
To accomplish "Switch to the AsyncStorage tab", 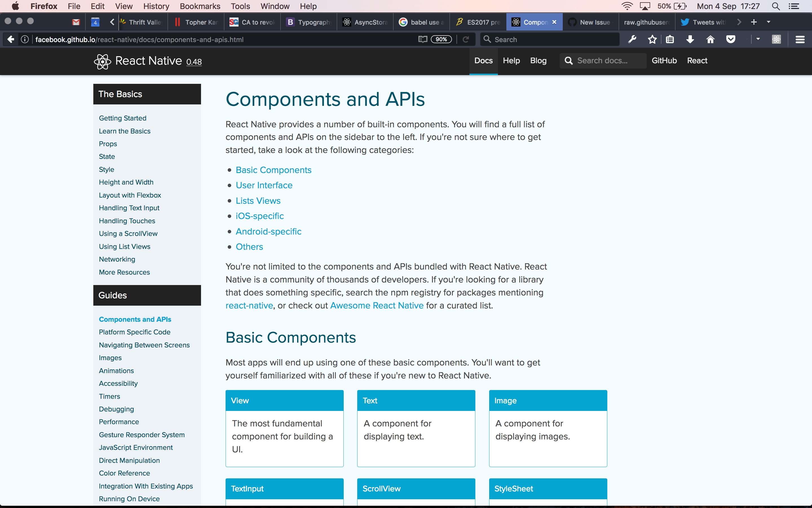I will pyautogui.click(x=365, y=22).
